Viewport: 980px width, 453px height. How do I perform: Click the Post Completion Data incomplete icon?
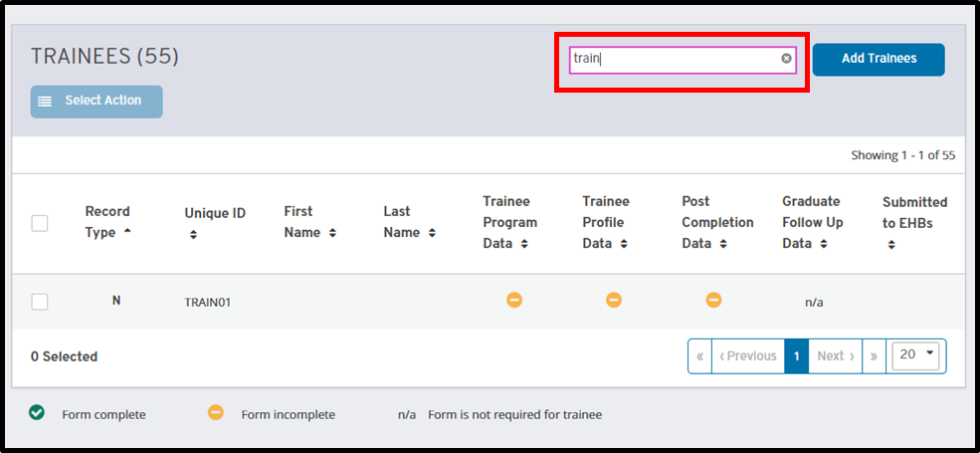point(713,300)
